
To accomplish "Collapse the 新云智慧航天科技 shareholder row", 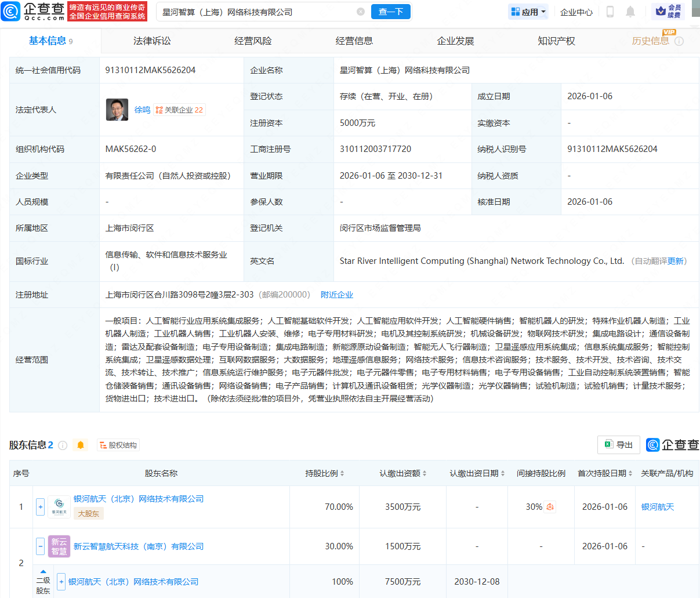I will (x=41, y=546).
